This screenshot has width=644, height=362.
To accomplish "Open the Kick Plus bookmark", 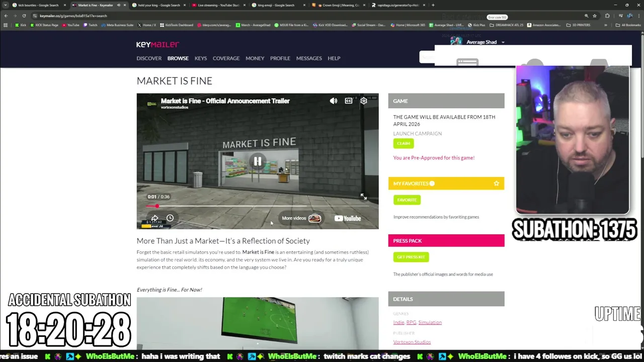I will 476,25.
